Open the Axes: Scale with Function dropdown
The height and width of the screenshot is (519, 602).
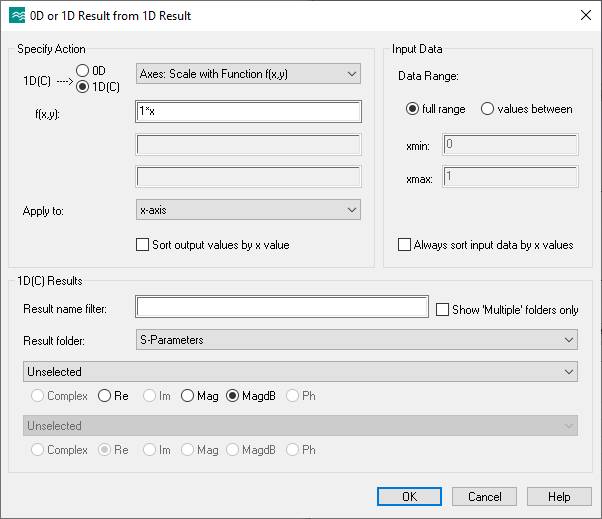pyautogui.click(x=248, y=74)
